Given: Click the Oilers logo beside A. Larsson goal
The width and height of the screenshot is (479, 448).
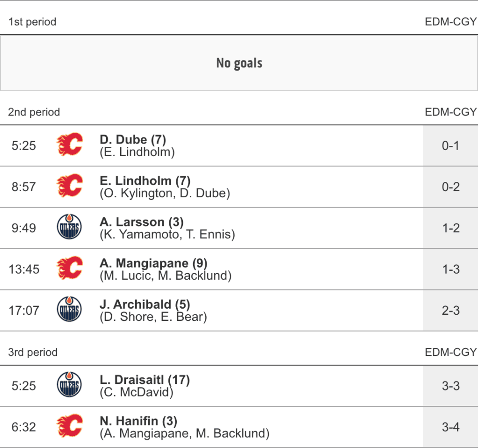Looking at the screenshot, I should click(x=69, y=227).
